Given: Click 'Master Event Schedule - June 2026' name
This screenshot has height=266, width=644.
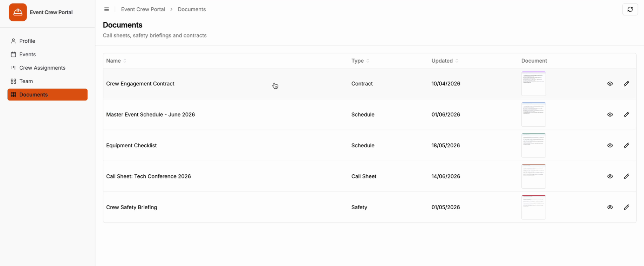Looking at the screenshot, I should tap(150, 114).
